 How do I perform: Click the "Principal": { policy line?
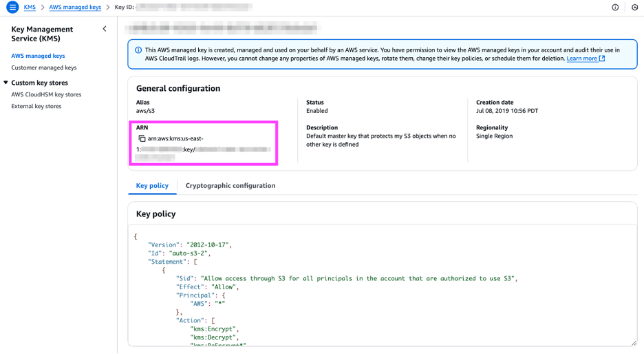(x=200, y=295)
